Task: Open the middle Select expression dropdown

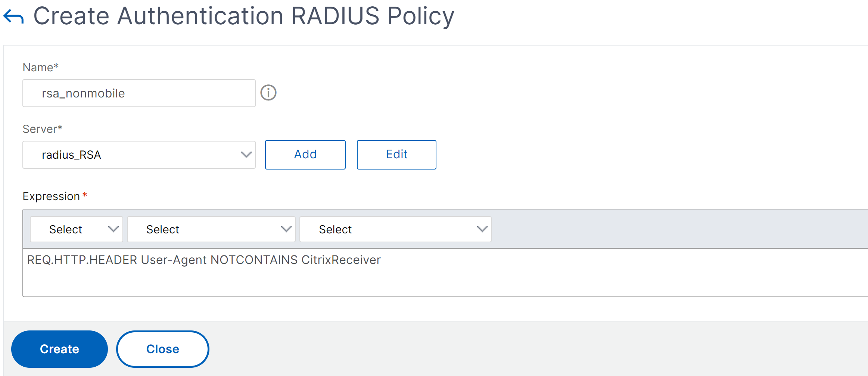Action: (211, 229)
